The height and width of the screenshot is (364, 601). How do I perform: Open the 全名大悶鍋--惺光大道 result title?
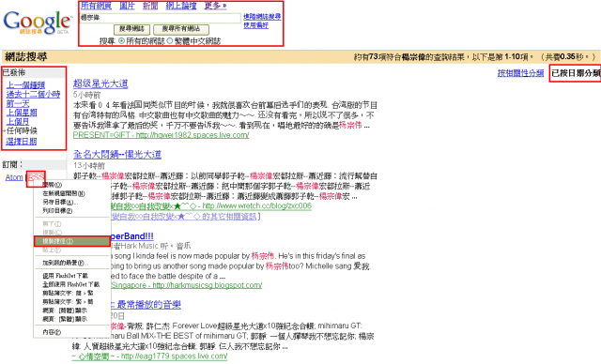click(117, 155)
